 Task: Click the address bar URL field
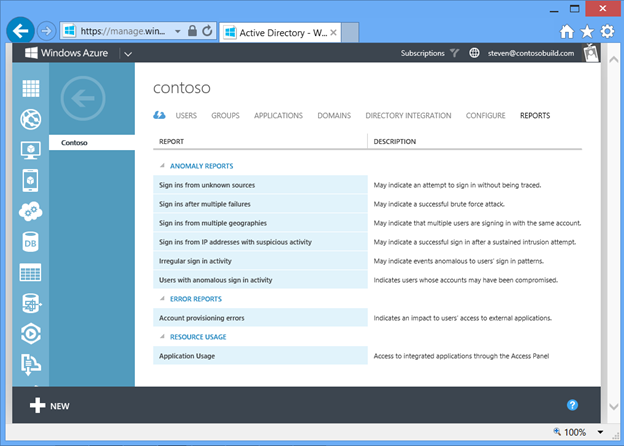point(123,31)
